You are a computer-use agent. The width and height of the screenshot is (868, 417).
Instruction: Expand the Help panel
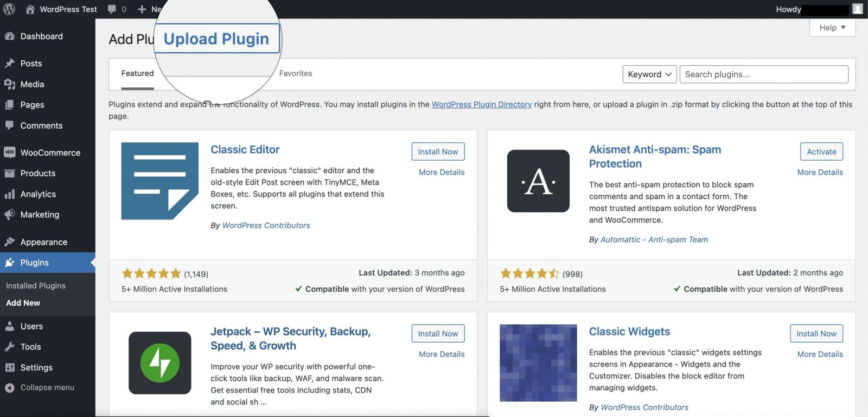tap(832, 28)
